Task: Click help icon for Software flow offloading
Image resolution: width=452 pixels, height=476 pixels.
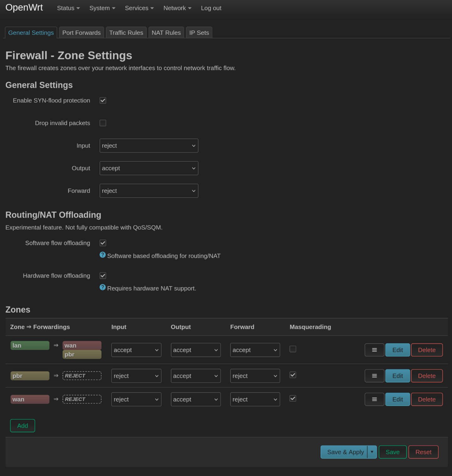Action: 103,255
